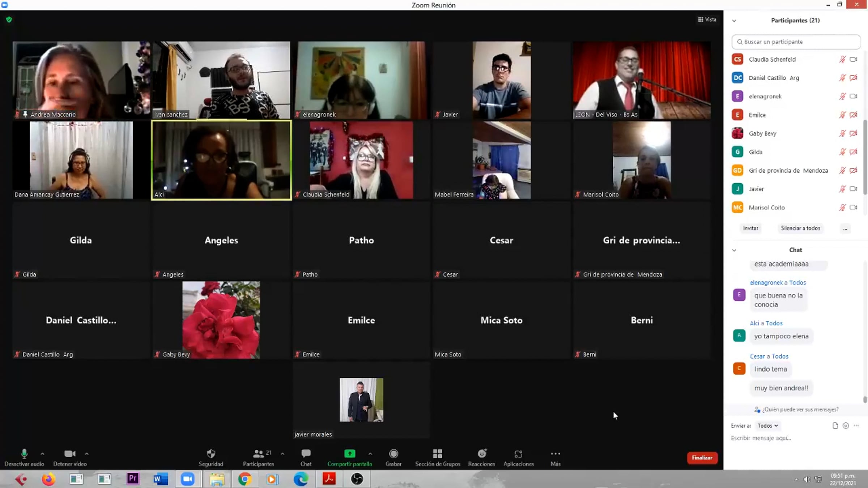This screenshot has width=868, height=488.
Task: Toggle camera with Detener vídeo
Action: coord(70,454)
